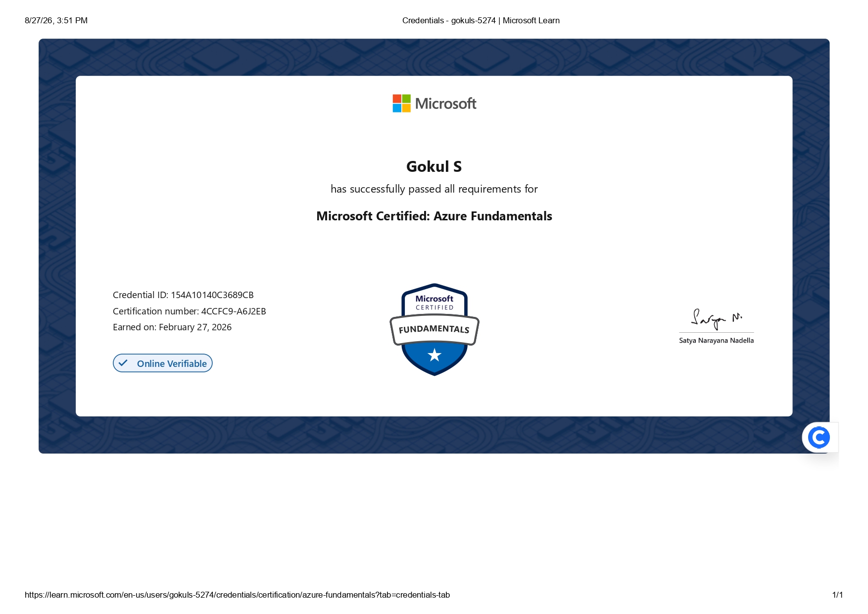Select the name Gokul S
868x614 pixels.
pos(434,166)
